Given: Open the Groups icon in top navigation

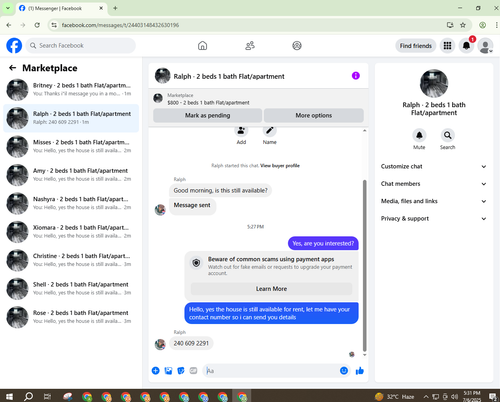Looking at the screenshot, I should 297,46.
